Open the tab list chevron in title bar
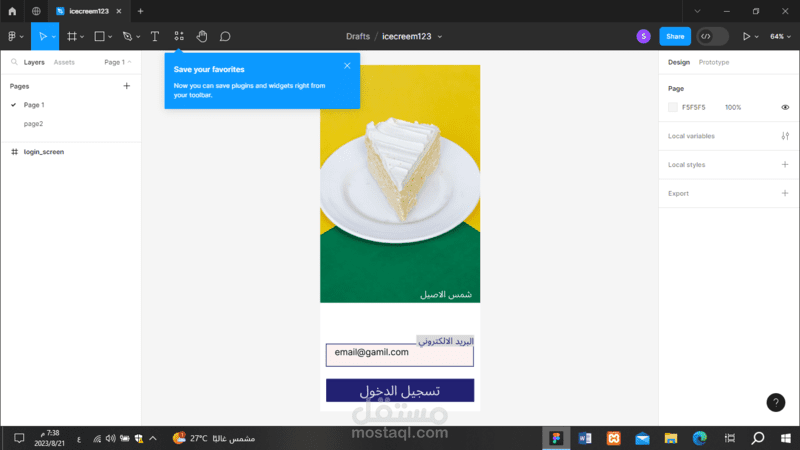The image size is (800, 450). point(697,11)
